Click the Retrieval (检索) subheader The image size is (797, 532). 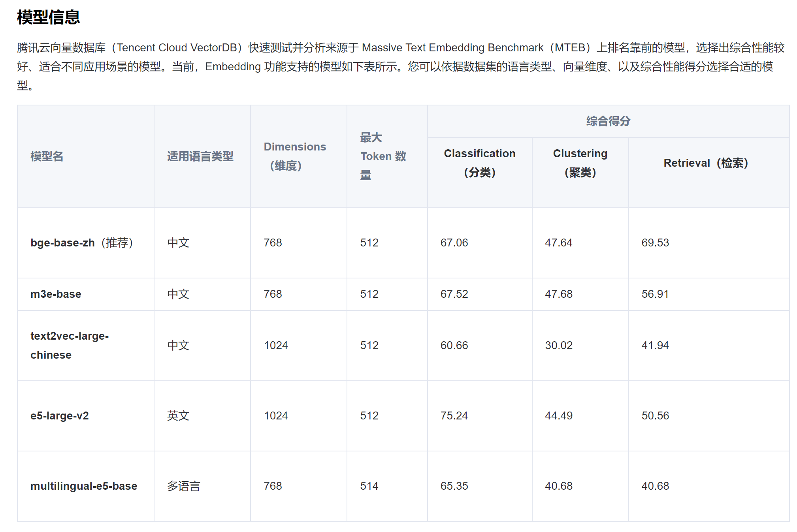(x=705, y=163)
